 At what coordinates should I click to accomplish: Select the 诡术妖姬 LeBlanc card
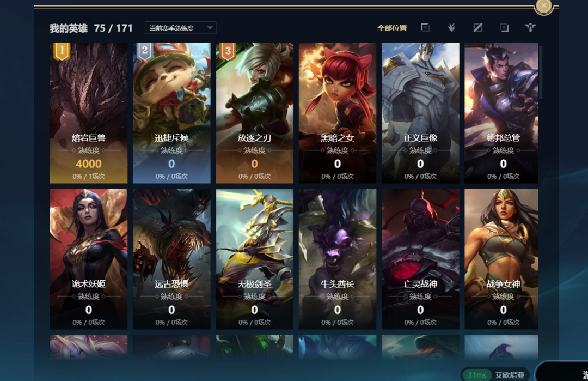[x=89, y=259]
